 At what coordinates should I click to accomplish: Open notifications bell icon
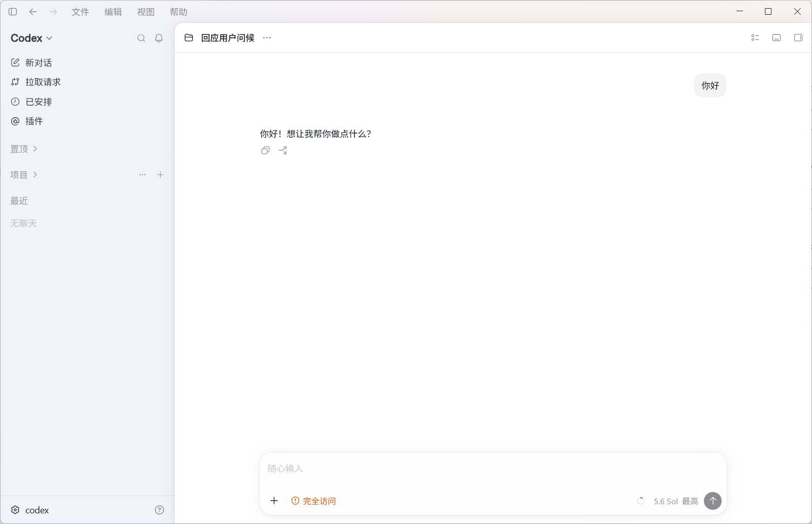pyautogui.click(x=159, y=38)
